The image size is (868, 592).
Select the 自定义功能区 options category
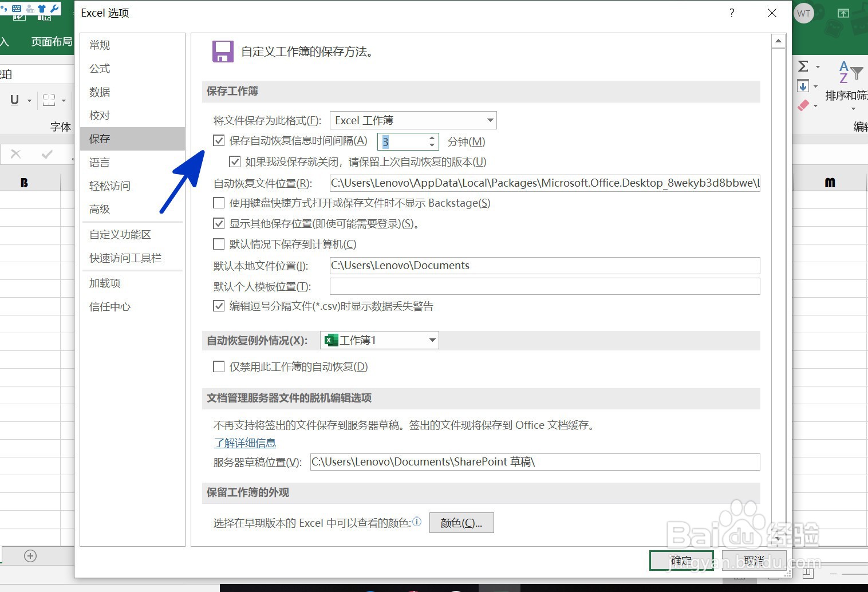tap(132, 234)
